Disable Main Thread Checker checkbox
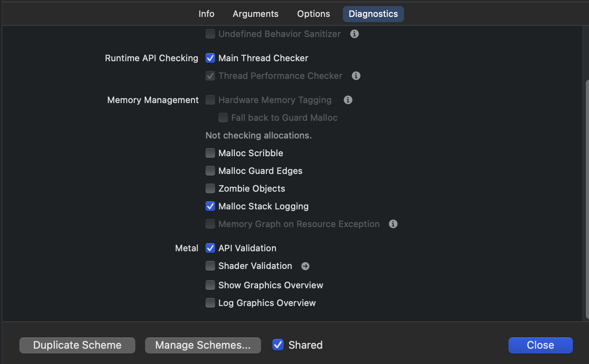The width and height of the screenshot is (589, 364). tap(210, 58)
